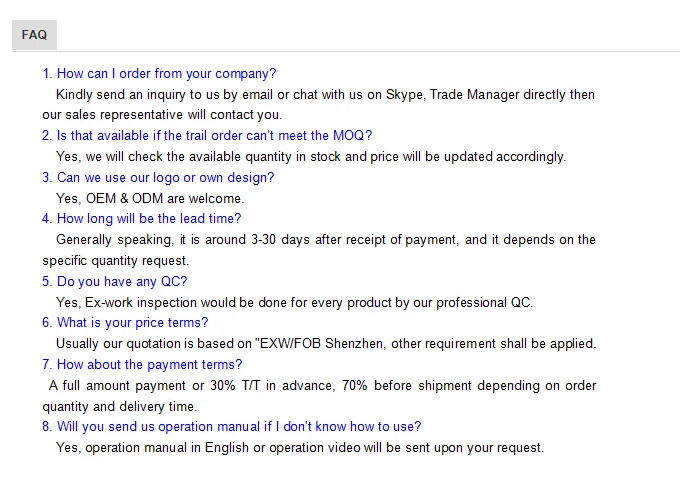Viewport: 680px width, 480px height.
Task: Click the answer line stating 3-30 days
Action: pos(325,239)
